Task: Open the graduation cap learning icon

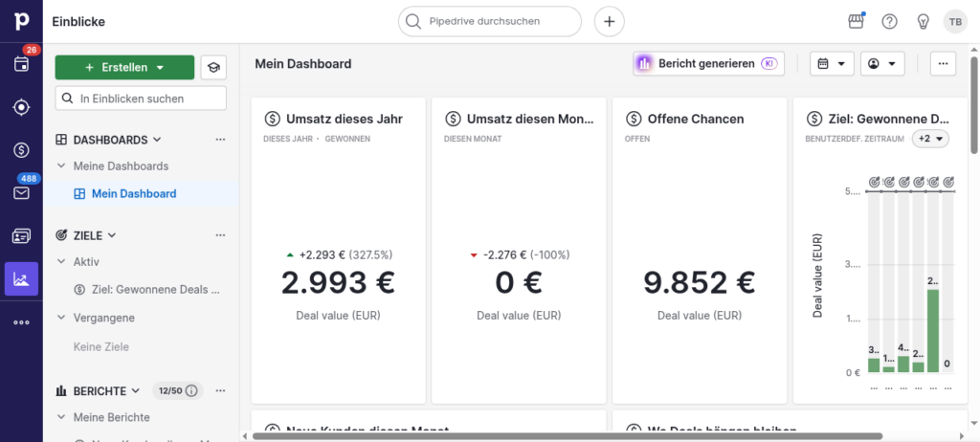Action: 213,67
